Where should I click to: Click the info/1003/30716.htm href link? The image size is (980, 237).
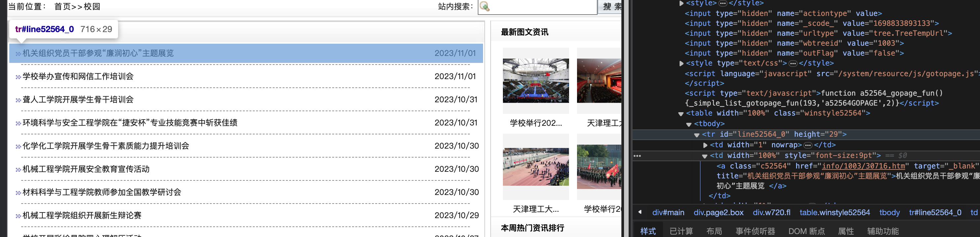click(x=863, y=166)
